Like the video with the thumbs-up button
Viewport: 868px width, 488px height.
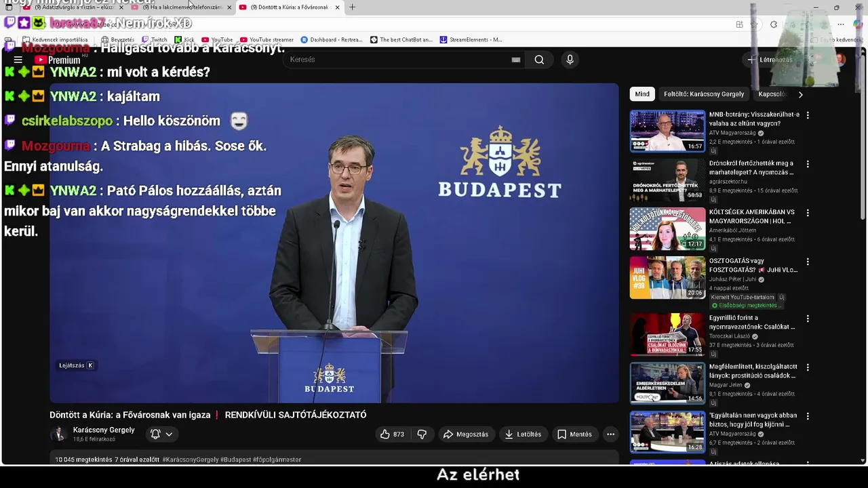392,434
